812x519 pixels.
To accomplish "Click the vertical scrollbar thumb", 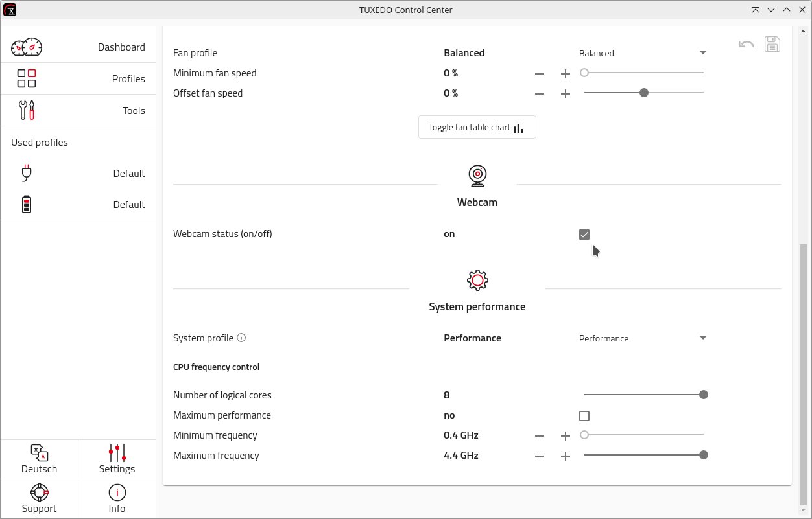I will [804, 375].
